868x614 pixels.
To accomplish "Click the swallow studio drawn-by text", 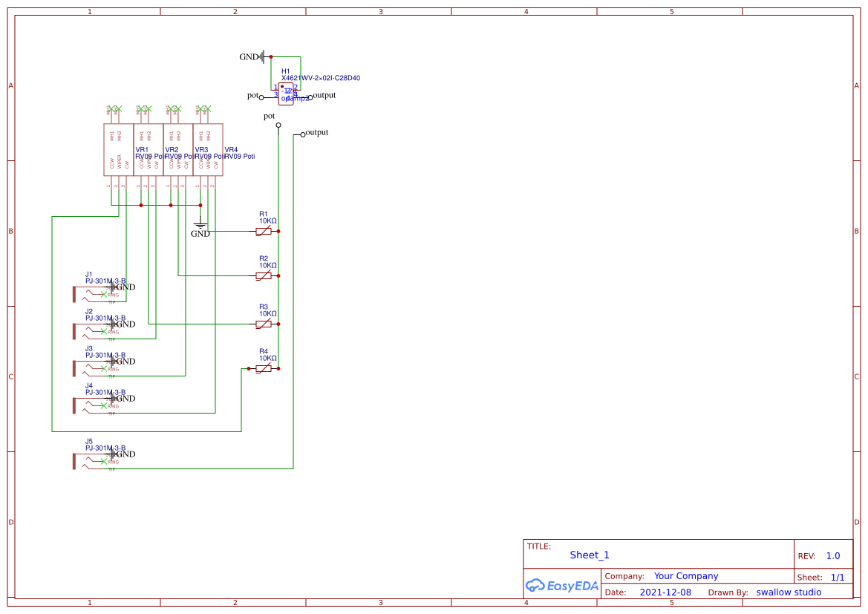I will (789, 592).
